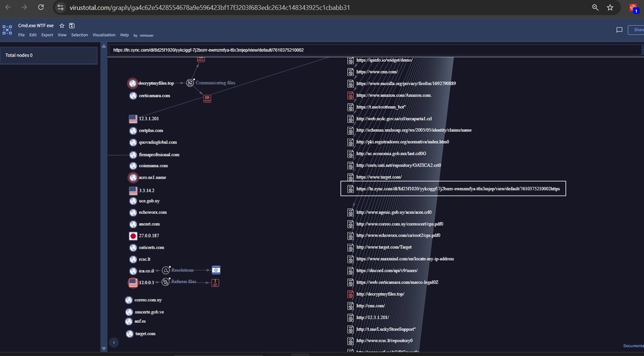
Task: Open the Edit menu
Action: pos(33,35)
